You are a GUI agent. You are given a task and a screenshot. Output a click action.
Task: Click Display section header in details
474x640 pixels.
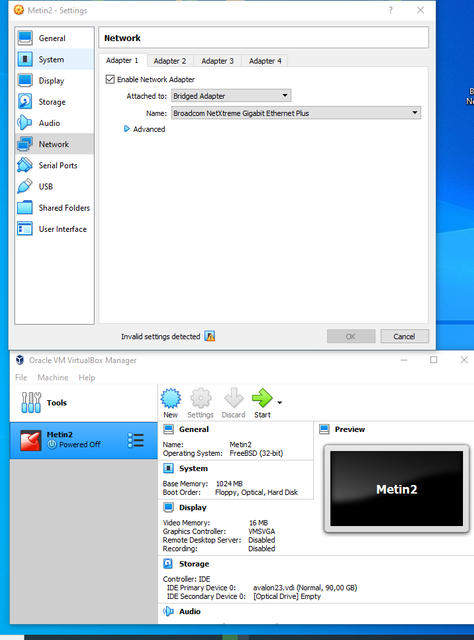pyautogui.click(x=193, y=507)
